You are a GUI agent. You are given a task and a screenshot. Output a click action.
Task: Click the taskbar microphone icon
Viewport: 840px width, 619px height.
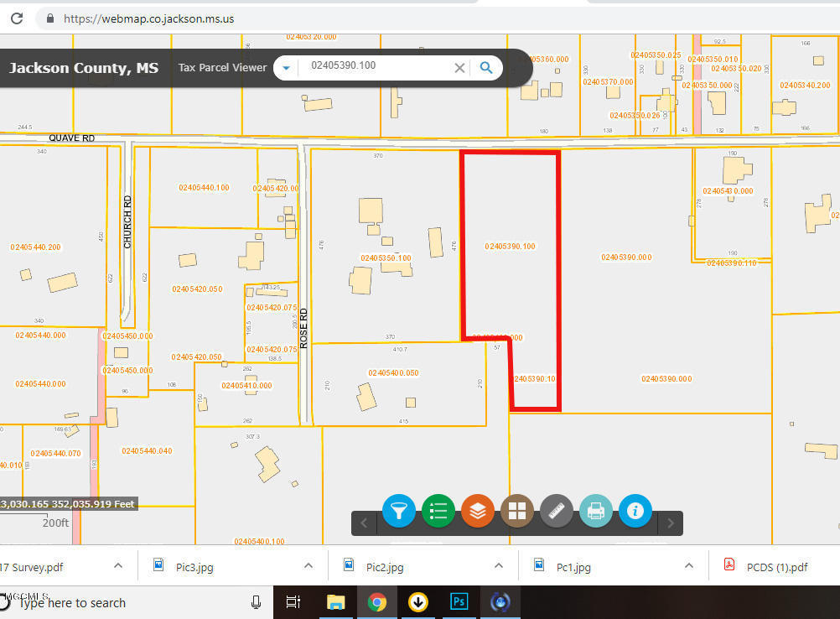tap(256, 603)
